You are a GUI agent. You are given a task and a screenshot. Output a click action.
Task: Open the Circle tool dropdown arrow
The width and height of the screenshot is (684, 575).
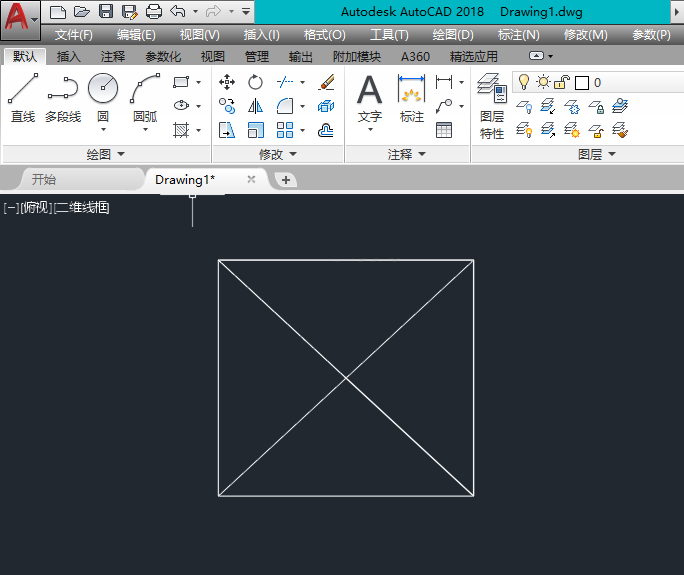tap(103, 130)
